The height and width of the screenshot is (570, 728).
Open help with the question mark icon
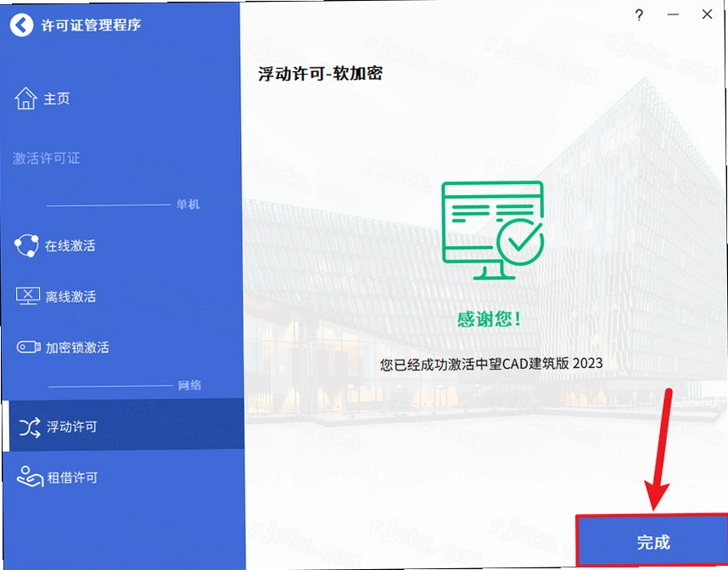coord(639,15)
